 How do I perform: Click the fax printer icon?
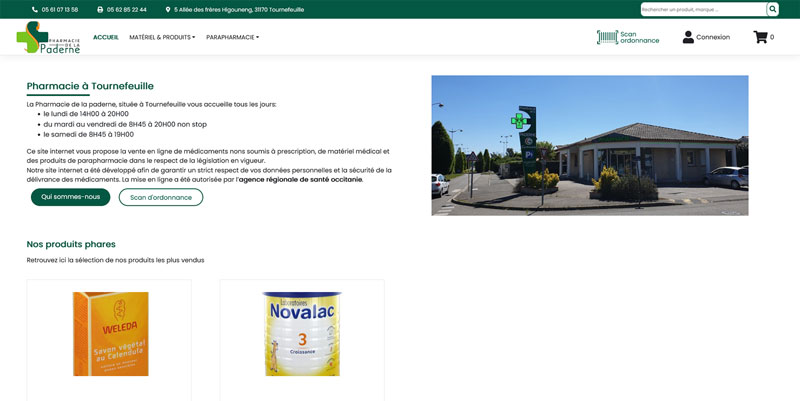[x=100, y=9]
